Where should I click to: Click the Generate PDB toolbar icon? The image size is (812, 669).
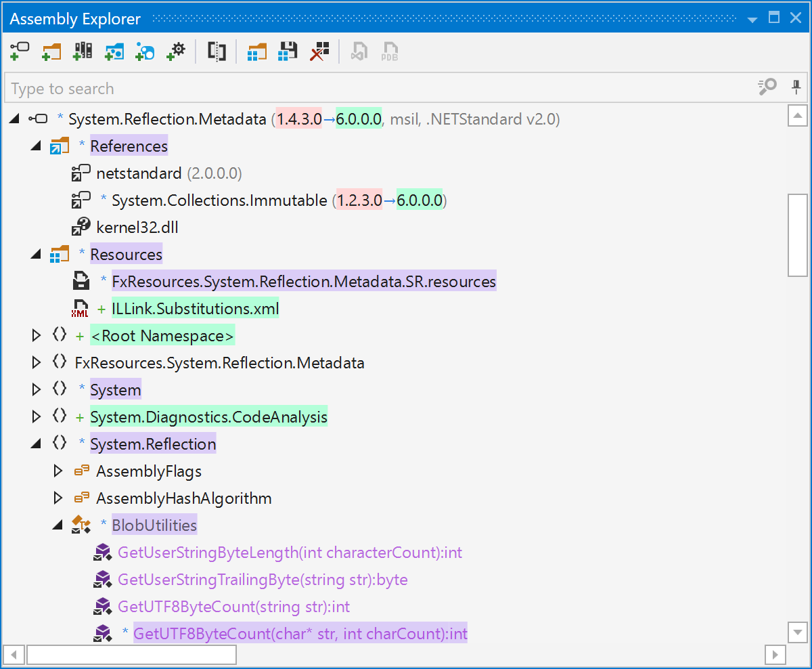tap(390, 51)
